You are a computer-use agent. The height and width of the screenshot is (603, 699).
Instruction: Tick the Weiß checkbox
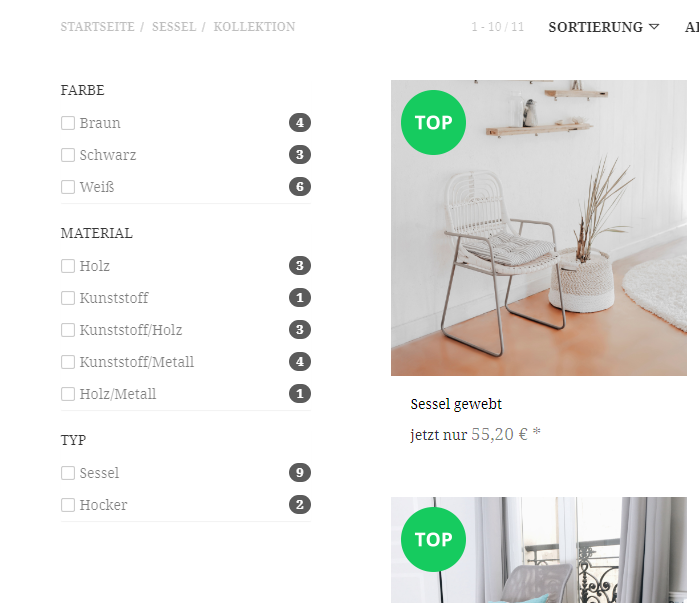click(68, 187)
